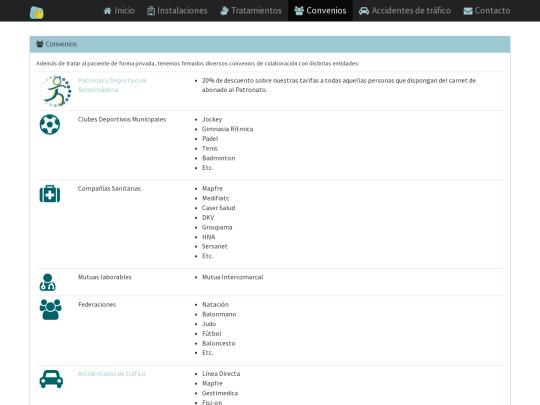The width and height of the screenshot is (540, 405).
Task: Click the Mutuas laborables label
Action: pyautogui.click(x=105, y=277)
